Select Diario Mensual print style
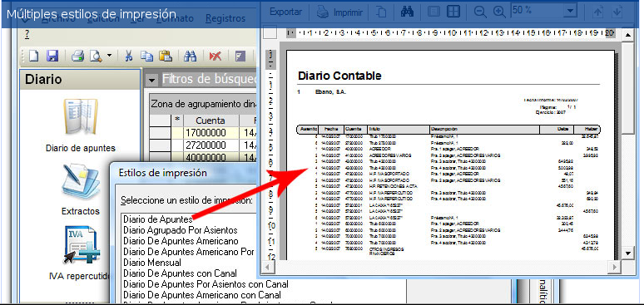The height and width of the screenshot is (305, 644). point(152,263)
